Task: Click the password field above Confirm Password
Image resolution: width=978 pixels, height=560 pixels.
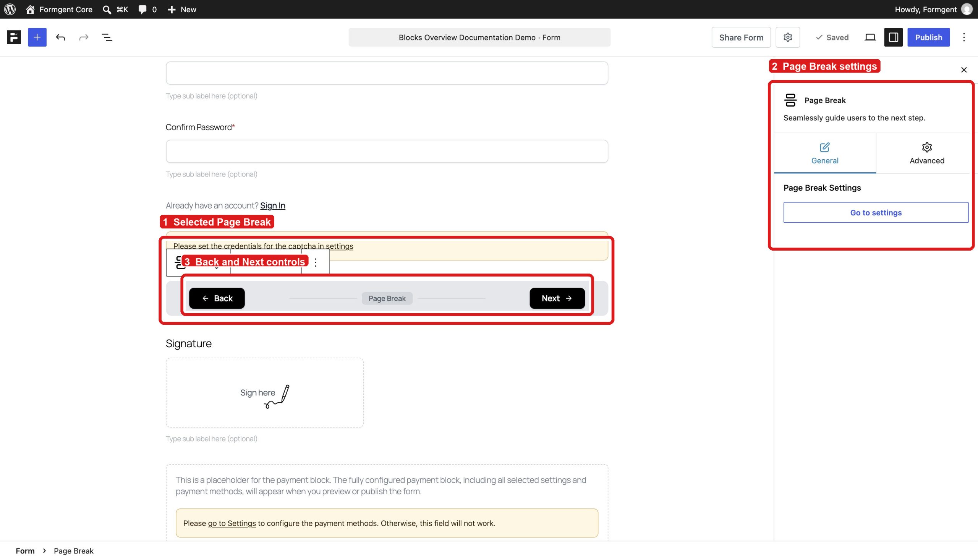Action: [x=387, y=73]
